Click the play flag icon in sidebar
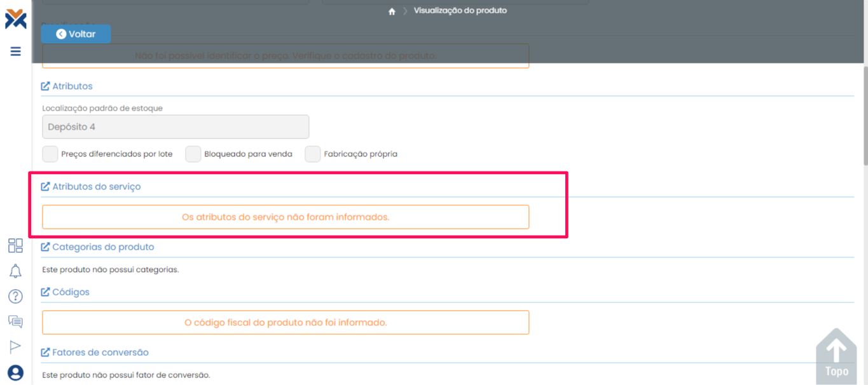Viewport: 868px width, 385px height. pos(15,346)
